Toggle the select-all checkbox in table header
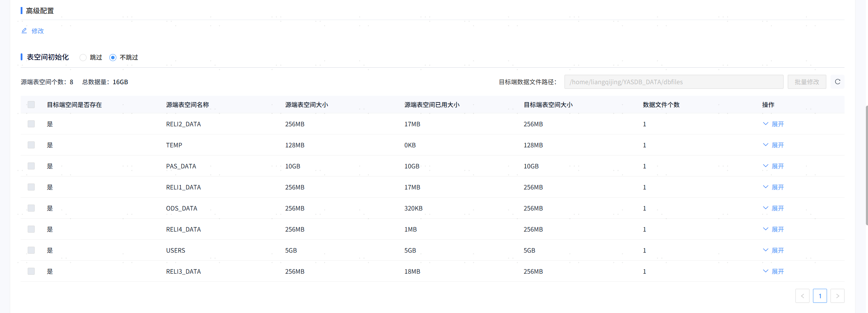 click(x=31, y=105)
